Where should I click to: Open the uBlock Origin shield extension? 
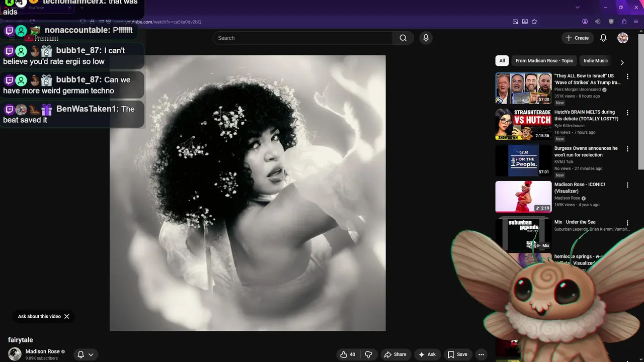(611, 22)
